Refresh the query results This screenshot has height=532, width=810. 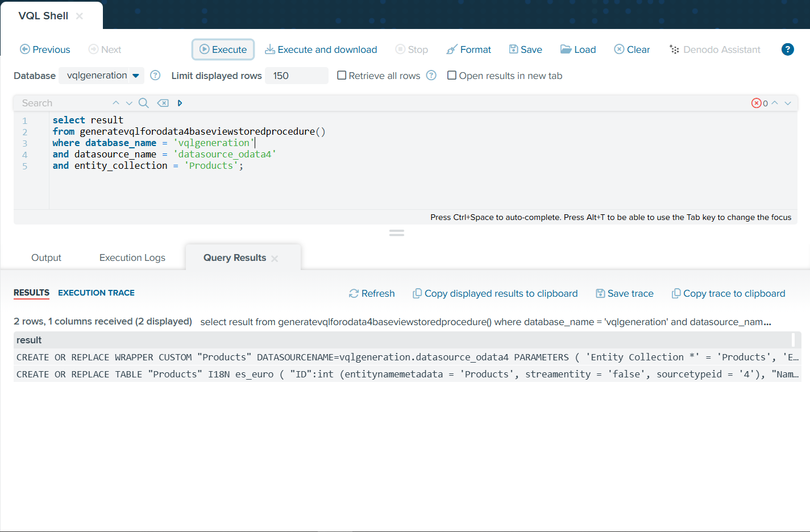[x=372, y=293]
